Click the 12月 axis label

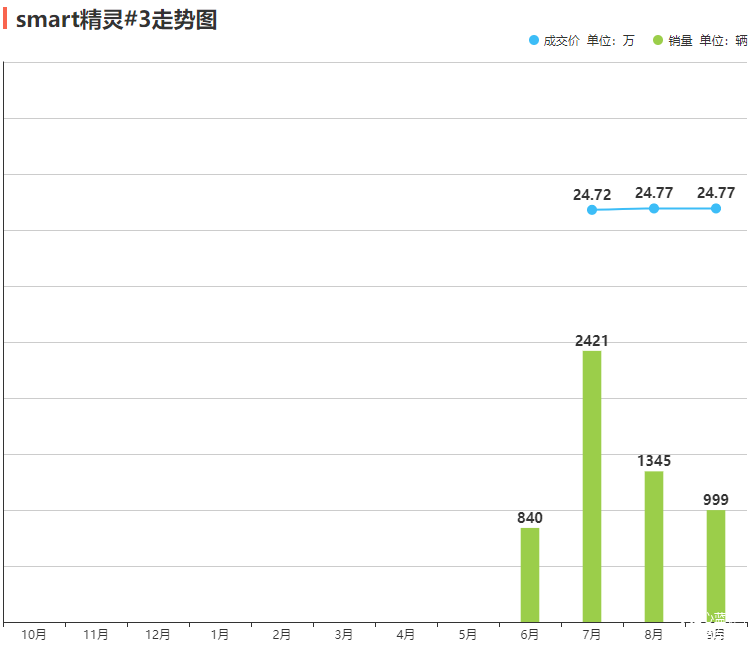pos(158,635)
